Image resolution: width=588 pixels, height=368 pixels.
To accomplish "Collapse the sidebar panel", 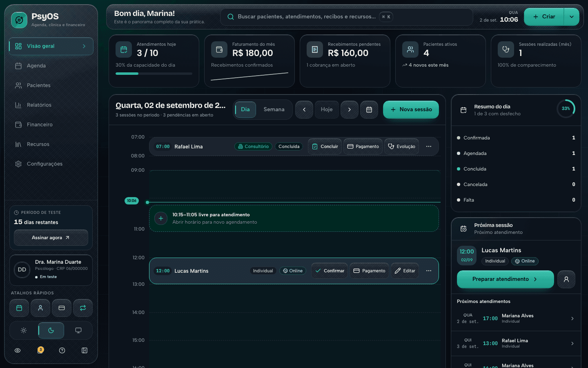I will (85, 350).
